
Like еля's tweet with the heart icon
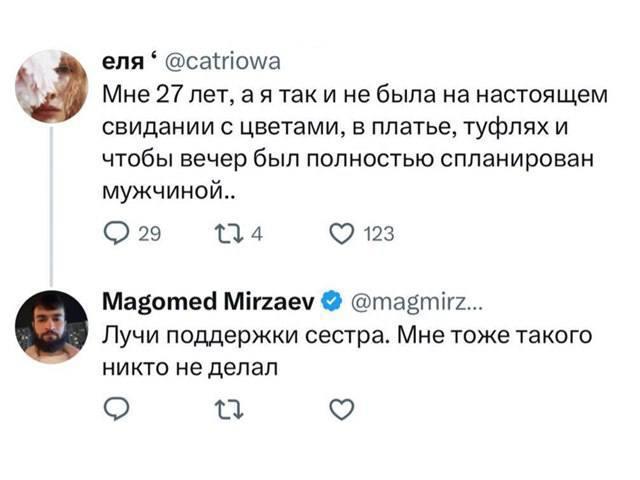click(x=342, y=234)
